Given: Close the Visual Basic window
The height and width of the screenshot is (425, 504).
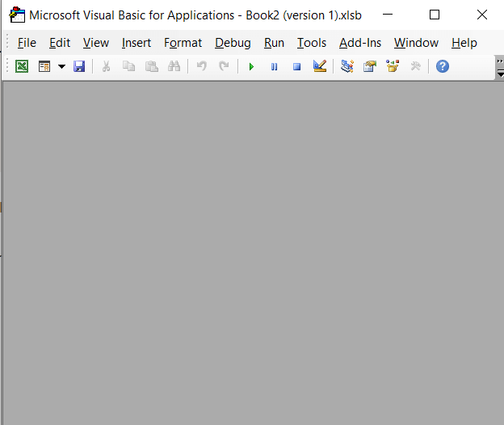Looking at the screenshot, I should click(x=482, y=15).
